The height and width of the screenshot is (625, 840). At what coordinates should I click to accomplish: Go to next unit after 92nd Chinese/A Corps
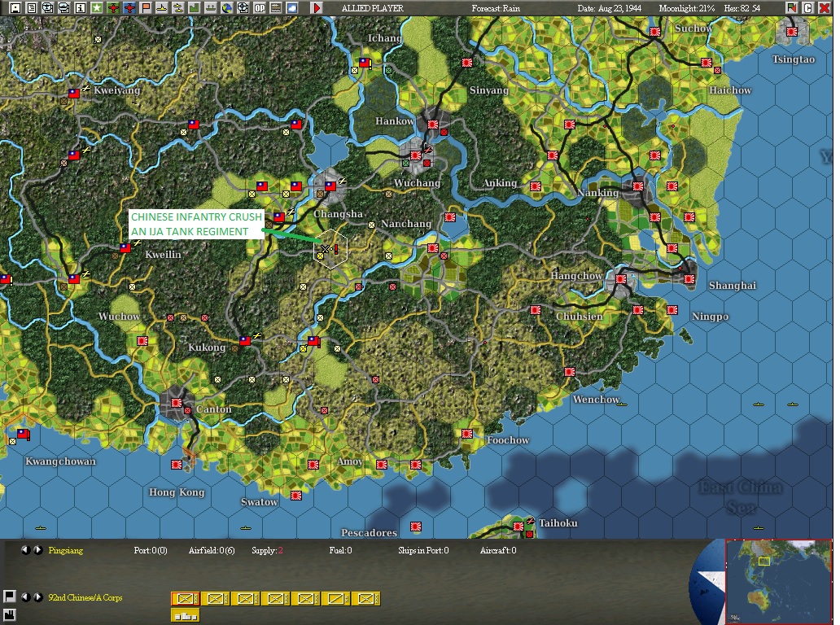click(x=38, y=597)
